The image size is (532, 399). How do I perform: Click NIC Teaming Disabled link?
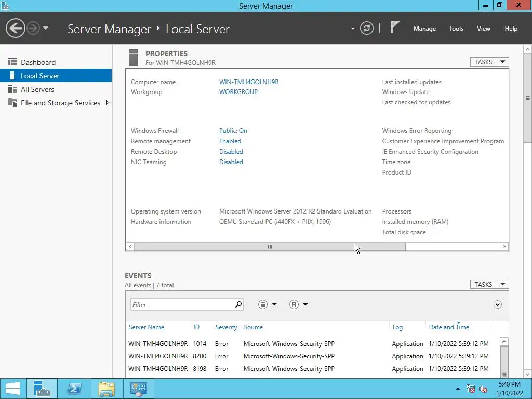point(231,162)
